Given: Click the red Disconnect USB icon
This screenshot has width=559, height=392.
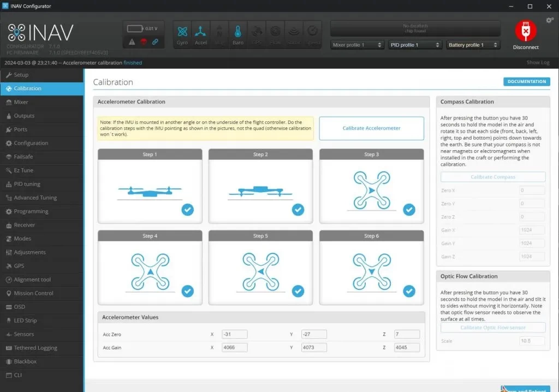Looking at the screenshot, I should 526,31.
